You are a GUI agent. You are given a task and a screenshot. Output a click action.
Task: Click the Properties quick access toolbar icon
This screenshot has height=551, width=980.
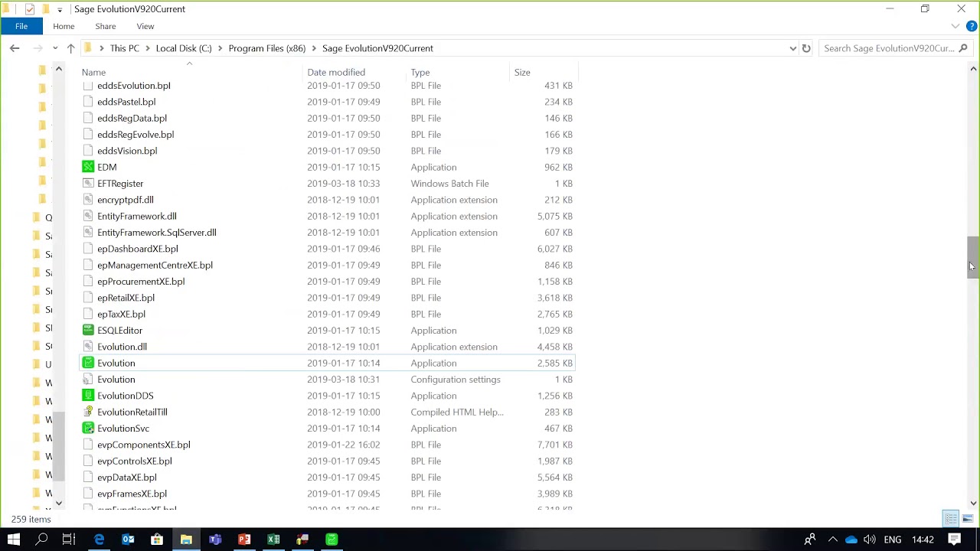click(x=30, y=9)
